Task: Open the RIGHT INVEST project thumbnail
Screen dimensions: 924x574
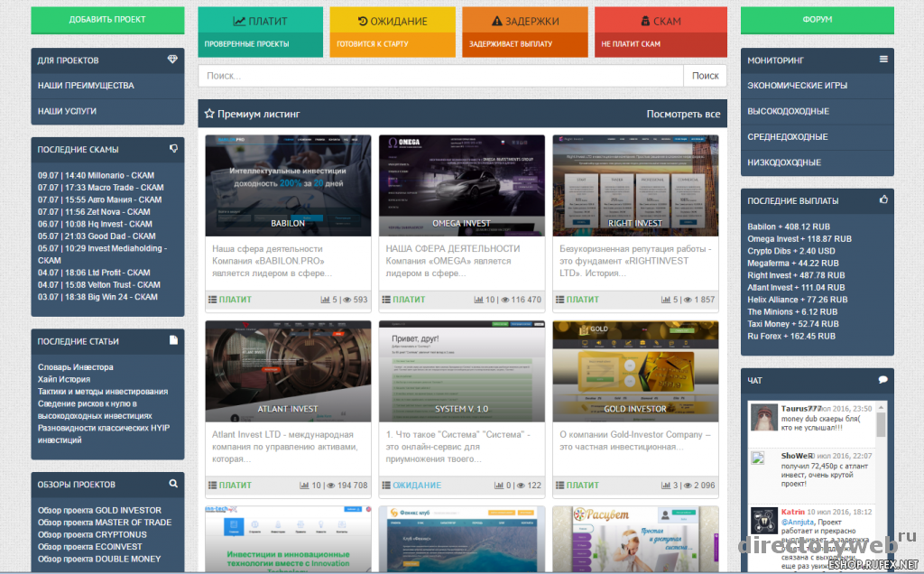Action: (x=636, y=186)
